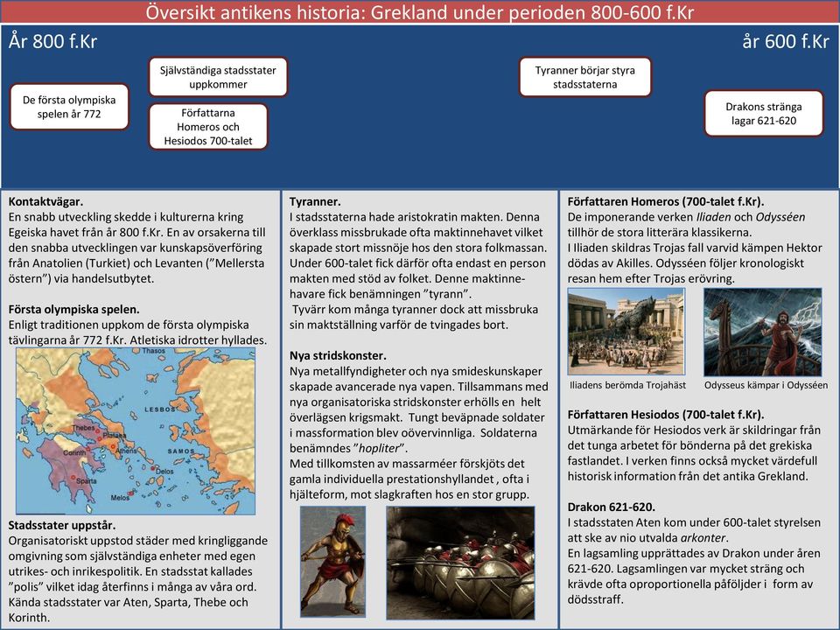840x630 pixels.
Task: Click the 'LESBOS' label on the map
Action: (159, 409)
